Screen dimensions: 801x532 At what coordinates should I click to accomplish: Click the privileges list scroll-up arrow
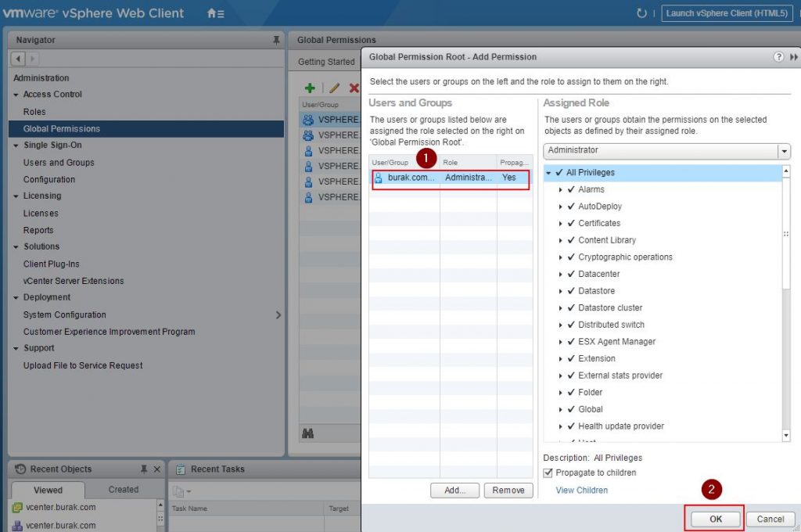tap(785, 171)
